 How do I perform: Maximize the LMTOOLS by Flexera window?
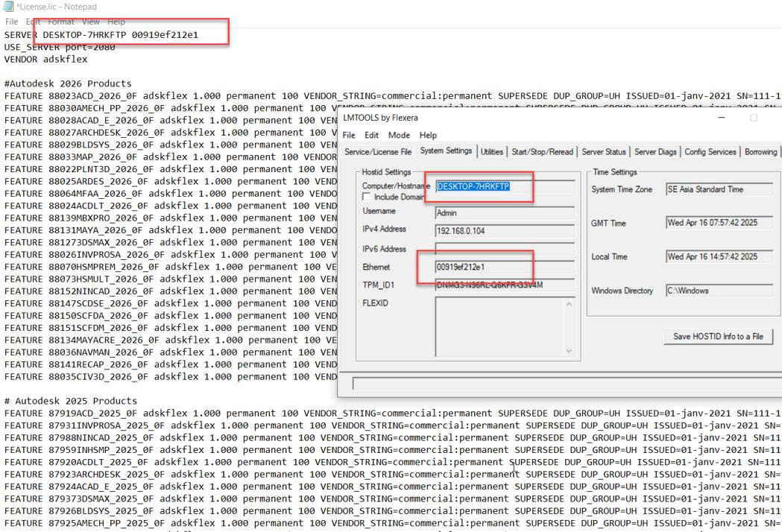tap(754, 118)
